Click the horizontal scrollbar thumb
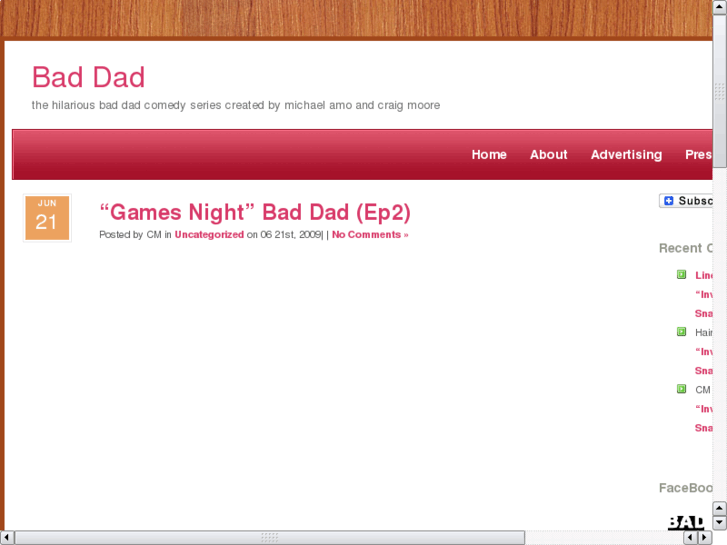Screen dimensions: 727x545 tap(270, 538)
